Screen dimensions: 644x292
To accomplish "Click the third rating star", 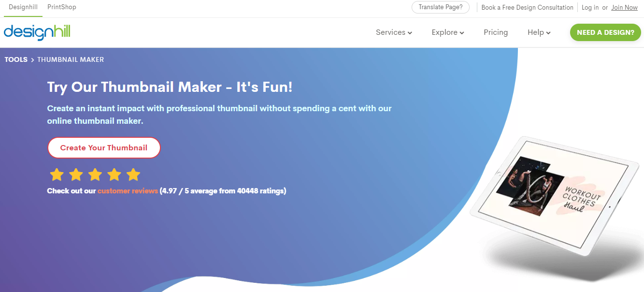I will (x=95, y=175).
